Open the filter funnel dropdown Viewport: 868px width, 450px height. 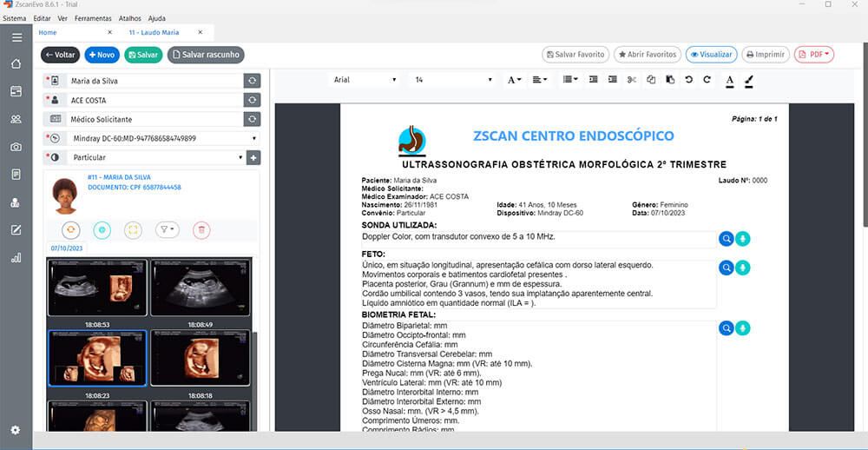point(168,230)
